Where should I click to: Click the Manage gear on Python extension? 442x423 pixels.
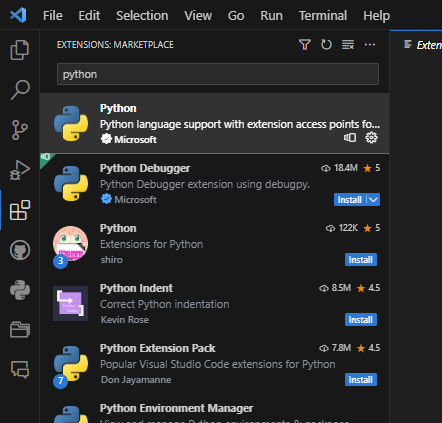click(371, 137)
